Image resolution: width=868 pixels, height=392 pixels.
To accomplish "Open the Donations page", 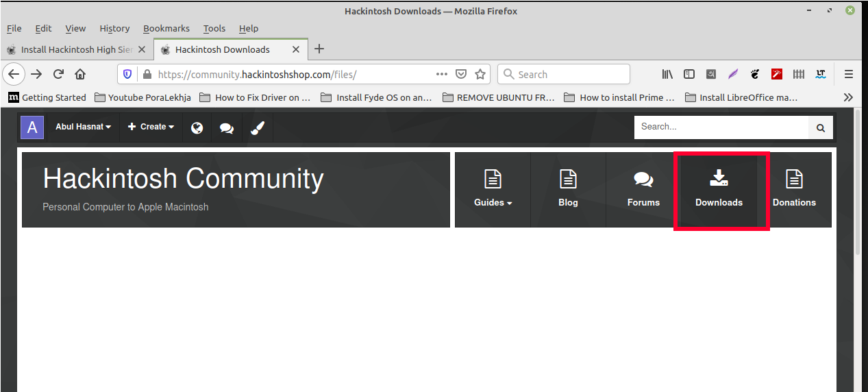I will 794,189.
